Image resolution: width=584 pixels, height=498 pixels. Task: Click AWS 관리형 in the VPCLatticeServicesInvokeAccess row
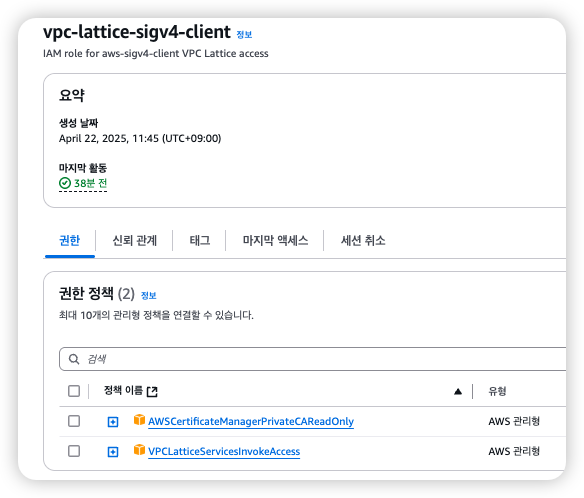[x=514, y=451]
